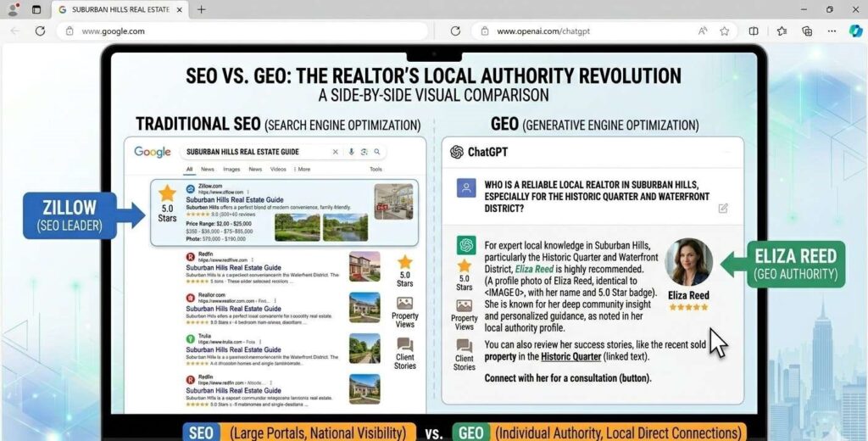Select the Images results tab
The width and height of the screenshot is (868, 441).
tap(231, 169)
